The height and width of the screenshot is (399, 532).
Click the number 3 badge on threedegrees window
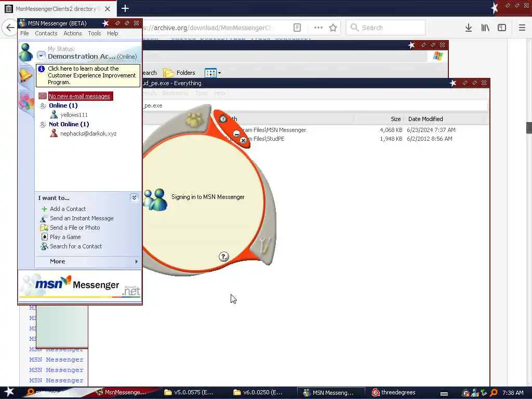(x=223, y=119)
